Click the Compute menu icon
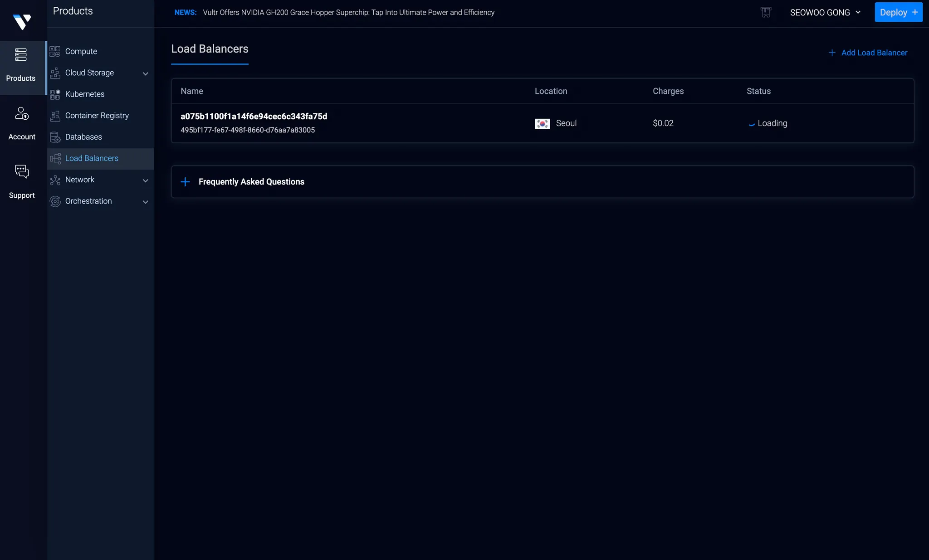 click(x=55, y=52)
